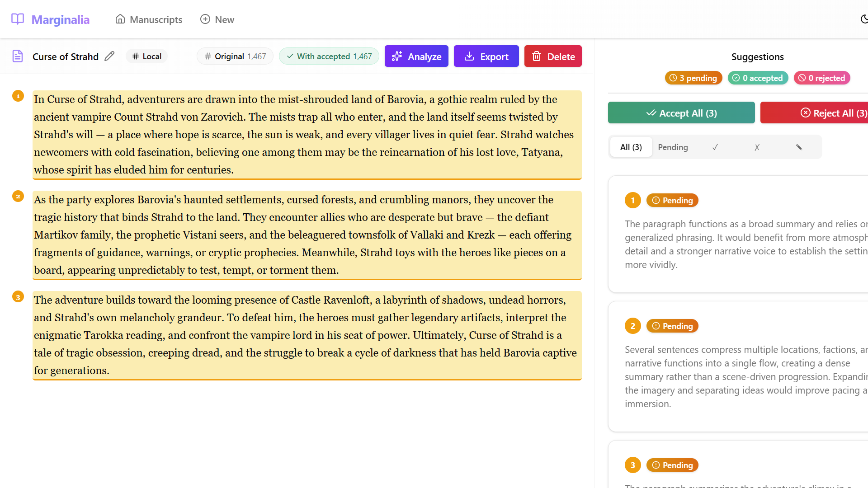Click Pending status on suggestion 3

[x=672, y=465]
